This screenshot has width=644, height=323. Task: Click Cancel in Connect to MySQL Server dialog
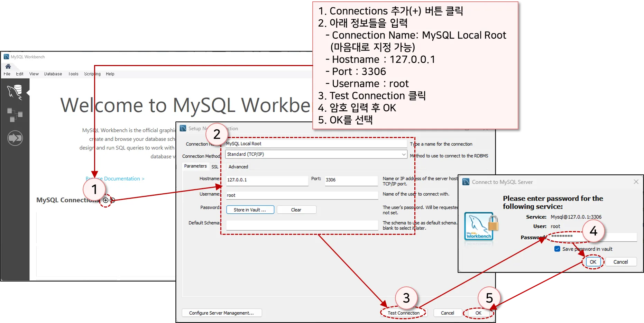pyautogui.click(x=620, y=262)
